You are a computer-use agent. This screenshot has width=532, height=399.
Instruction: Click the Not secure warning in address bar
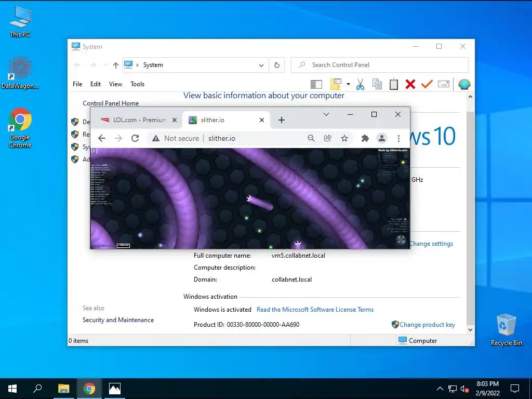tap(176, 138)
